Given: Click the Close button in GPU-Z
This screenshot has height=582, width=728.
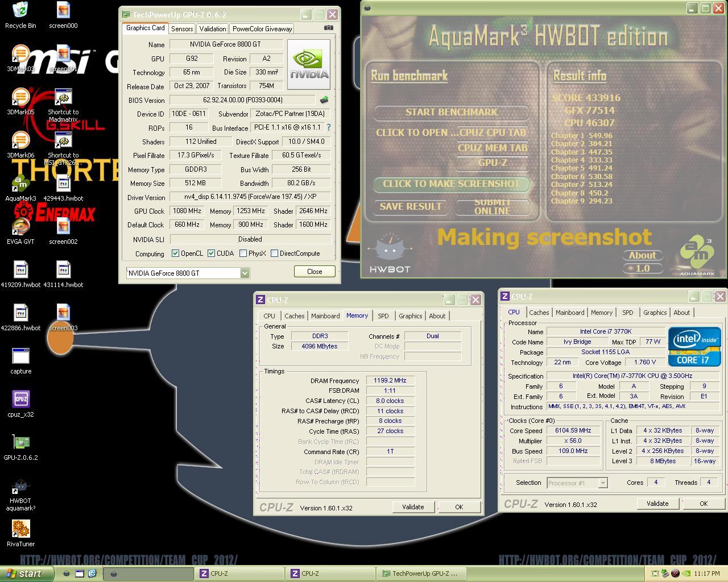Looking at the screenshot, I should pos(315,272).
